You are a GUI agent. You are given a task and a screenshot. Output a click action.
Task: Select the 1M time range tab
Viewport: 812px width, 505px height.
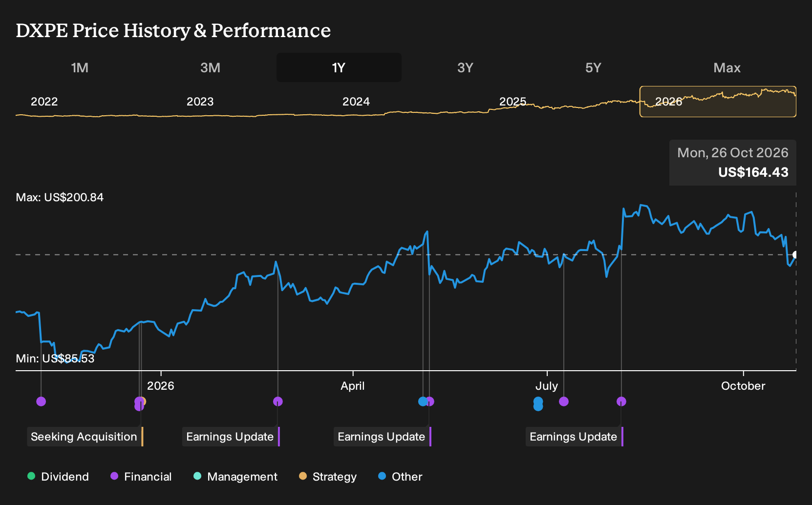(80, 68)
